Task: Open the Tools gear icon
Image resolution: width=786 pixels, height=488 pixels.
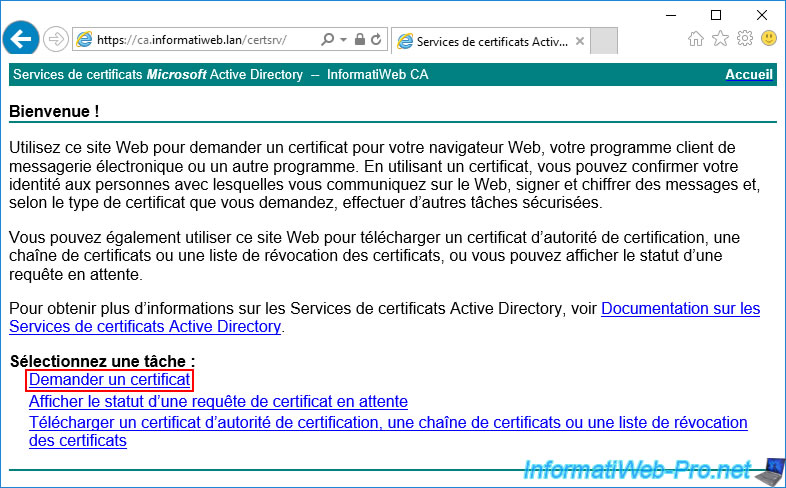Action: click(x=745, y=38)
